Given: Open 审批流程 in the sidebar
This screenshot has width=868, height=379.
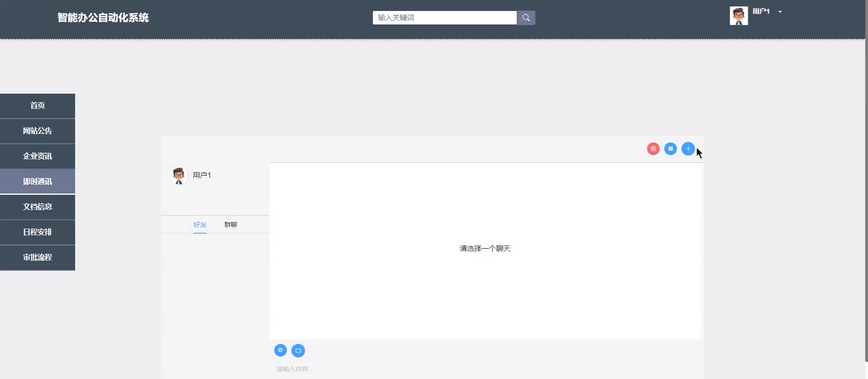Looking at the screenshot, I should point(37,257).
